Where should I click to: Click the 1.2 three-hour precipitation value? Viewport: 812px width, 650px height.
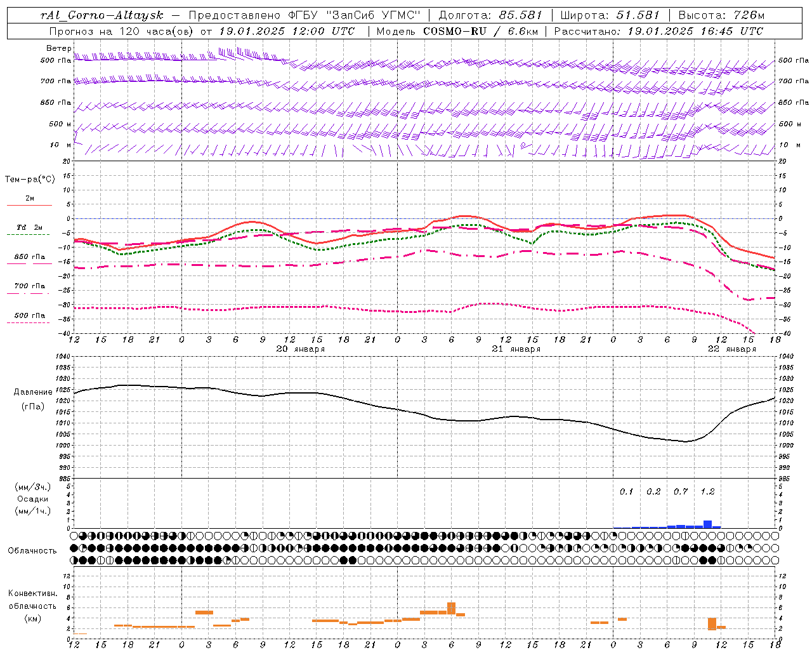point(707,491)
